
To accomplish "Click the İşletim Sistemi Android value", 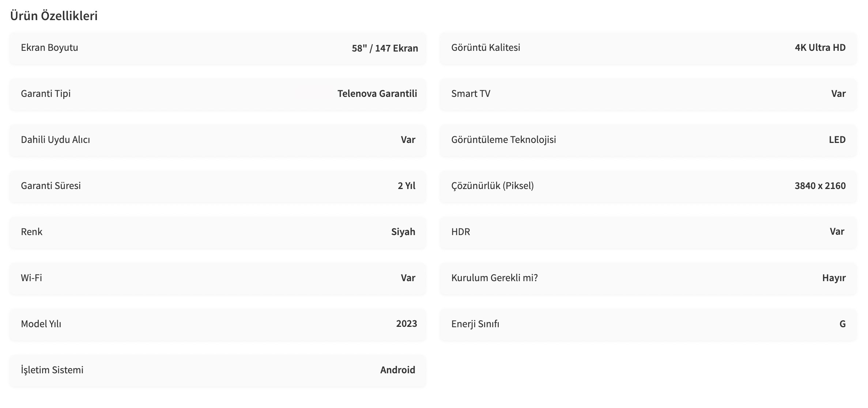I will point(397,370).
